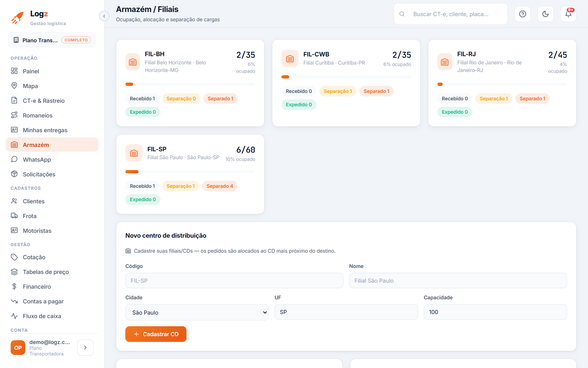The image size is (588, 368).
Task: Click the FIL-BH warehouse icon
Action: [x=133, y=62]
